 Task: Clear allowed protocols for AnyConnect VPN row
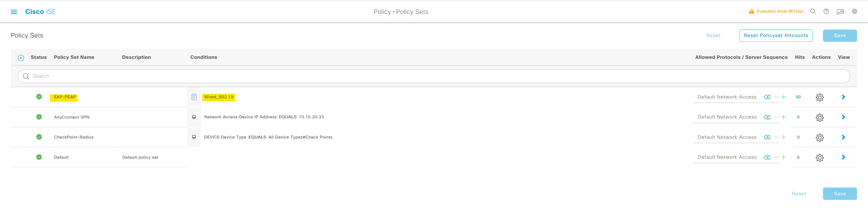pos(767,117)
